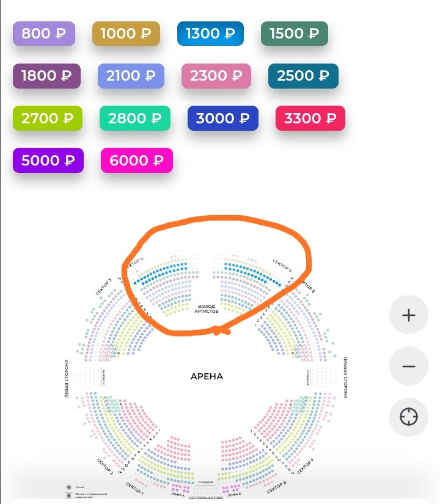Screen dimensions: 440x504
Task: Filter seats by 1300 ₽ price
Action: [210, 34]
